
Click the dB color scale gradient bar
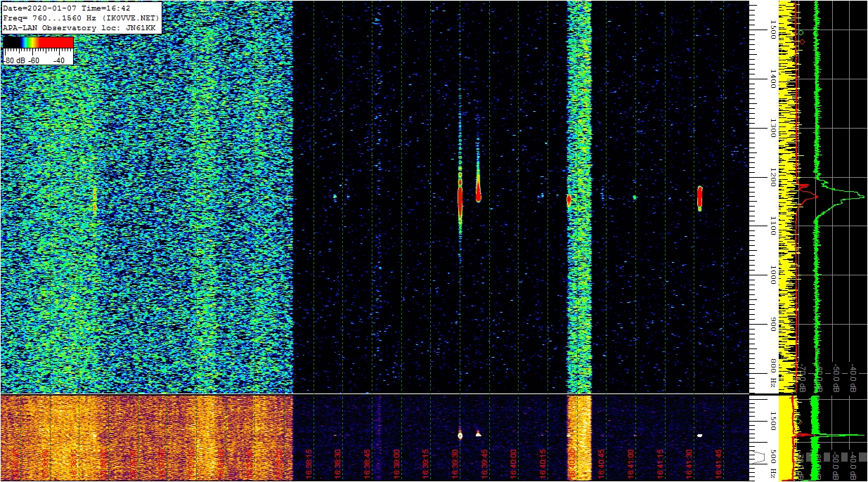[x=38, y=43]
